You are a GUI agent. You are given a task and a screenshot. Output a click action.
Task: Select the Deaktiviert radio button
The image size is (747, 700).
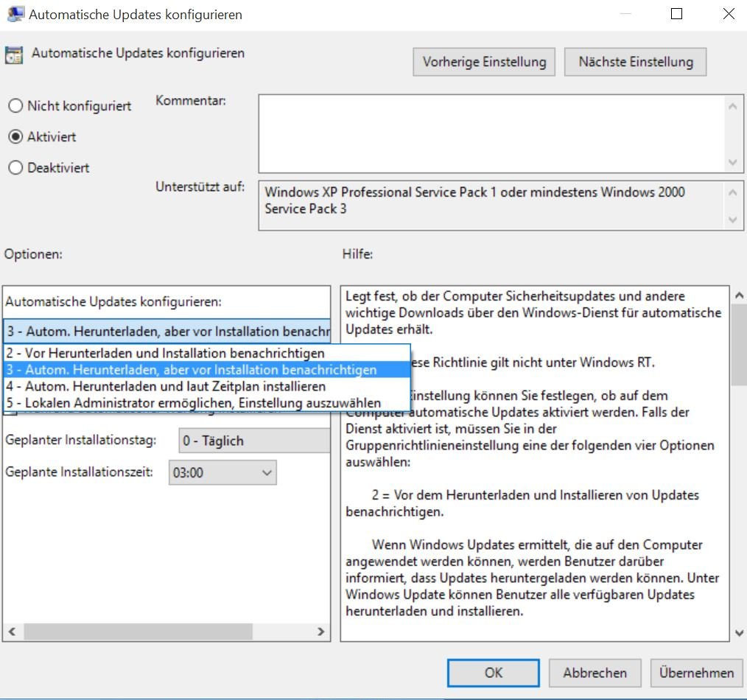(15, 168)
